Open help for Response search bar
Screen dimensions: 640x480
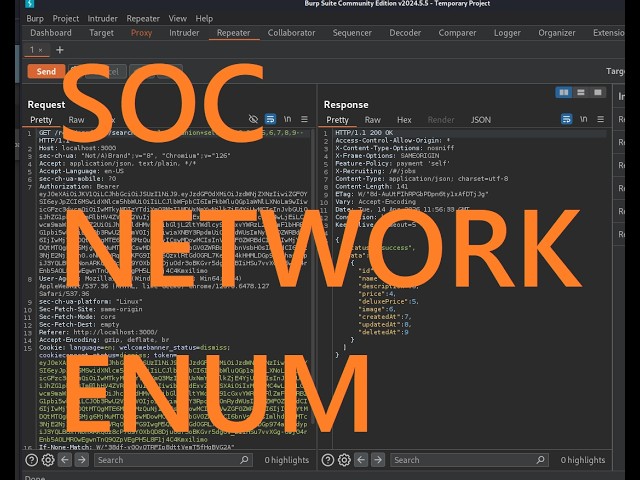328,460
